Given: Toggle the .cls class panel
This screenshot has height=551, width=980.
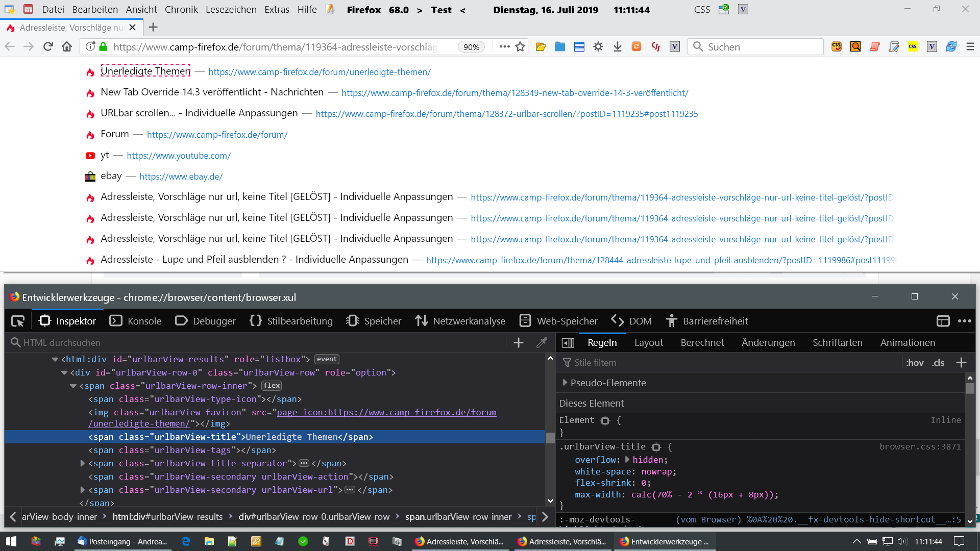Looking at the screenshot, I should click(938, 363).
